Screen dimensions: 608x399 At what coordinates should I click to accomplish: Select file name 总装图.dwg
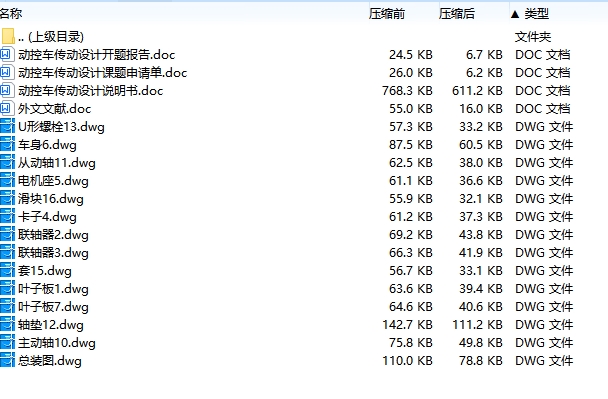[x=50, y=361]
